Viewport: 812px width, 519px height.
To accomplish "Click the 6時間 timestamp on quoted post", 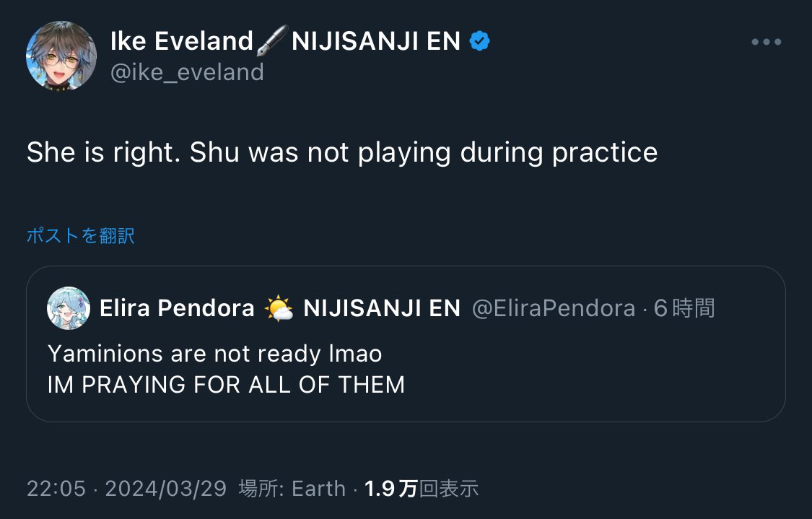I will [684, 309].
